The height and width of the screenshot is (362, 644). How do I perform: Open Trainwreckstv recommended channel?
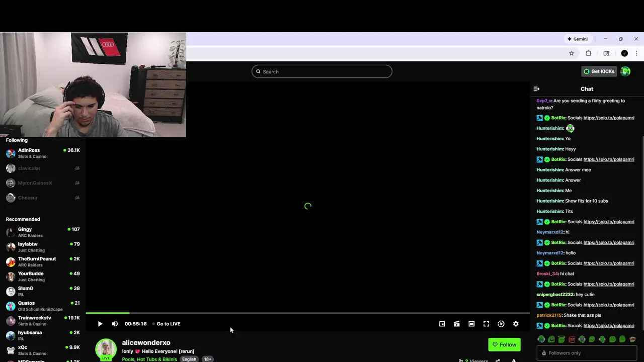[43, 321]
